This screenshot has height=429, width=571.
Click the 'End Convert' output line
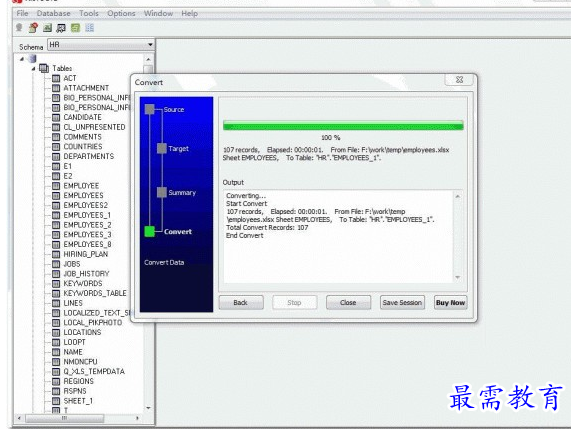click(x=245, y=236)
